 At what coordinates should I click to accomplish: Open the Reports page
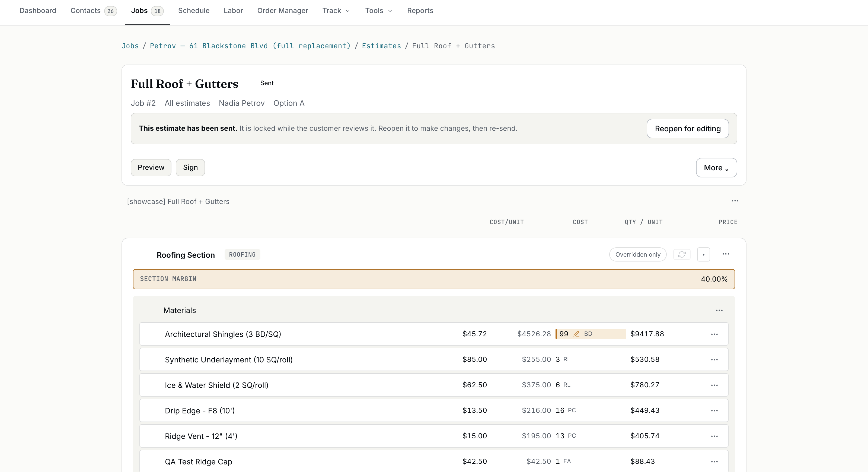tap(420, 11)
